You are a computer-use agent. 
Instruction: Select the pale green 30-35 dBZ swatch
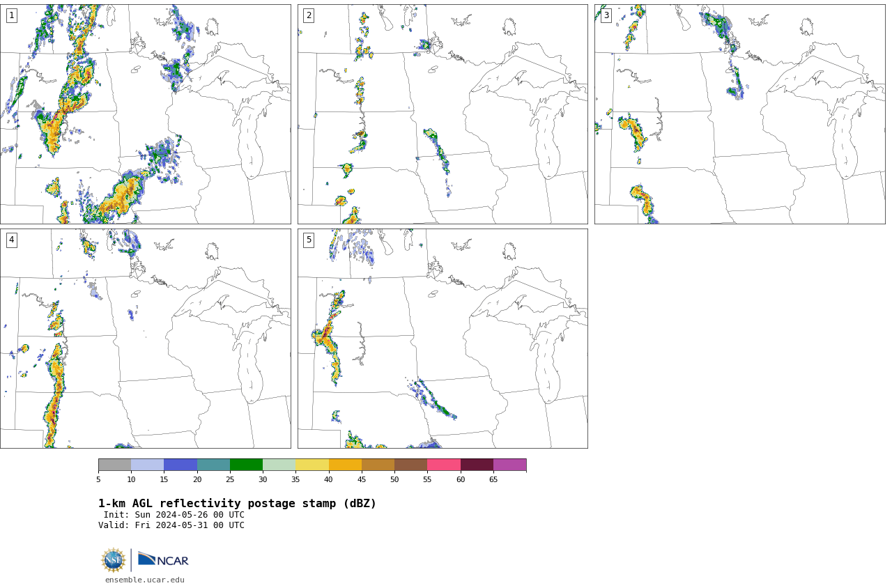tap(279, 465)
